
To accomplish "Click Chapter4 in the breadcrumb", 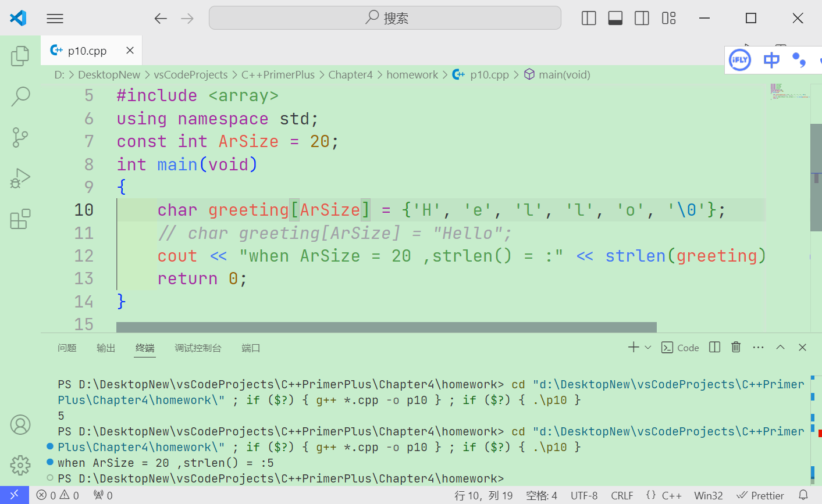I will (x=350, y=75).
